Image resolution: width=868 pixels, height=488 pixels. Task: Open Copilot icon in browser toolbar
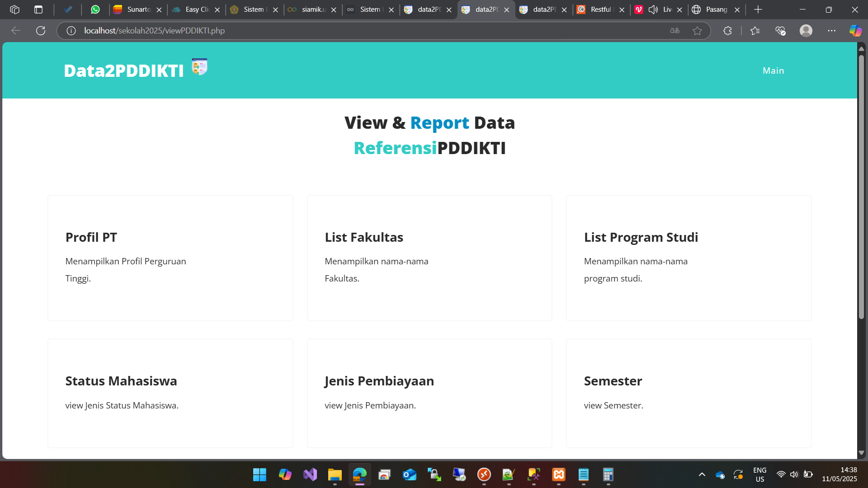[x=855, y=31]
